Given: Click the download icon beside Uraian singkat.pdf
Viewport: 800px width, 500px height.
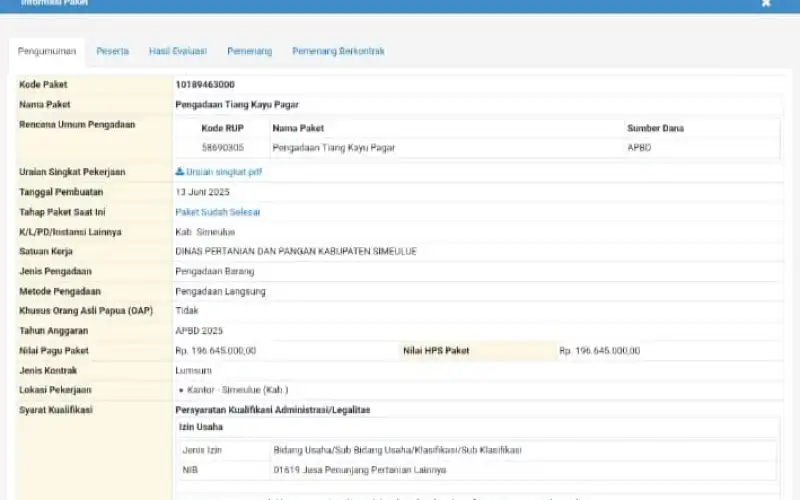Looking at the screenshot, I should (180, 171).
